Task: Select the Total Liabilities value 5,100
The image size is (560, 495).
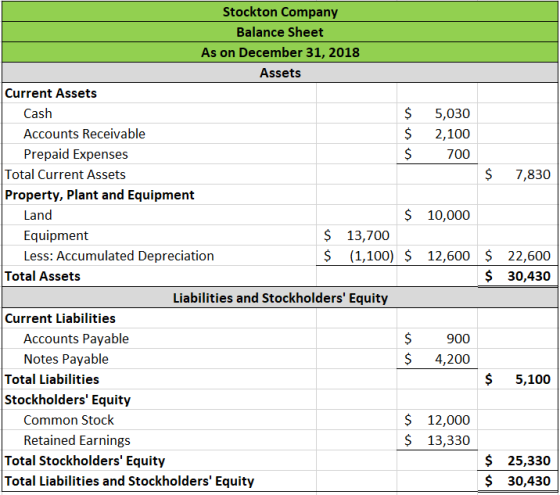Action: pyautogui.click(x=532, y=380)
